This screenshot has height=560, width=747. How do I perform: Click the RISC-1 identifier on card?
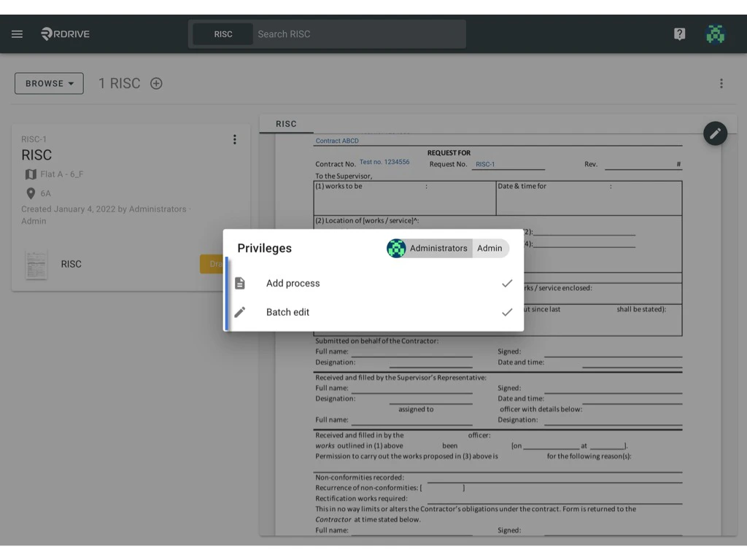point(34,139)
